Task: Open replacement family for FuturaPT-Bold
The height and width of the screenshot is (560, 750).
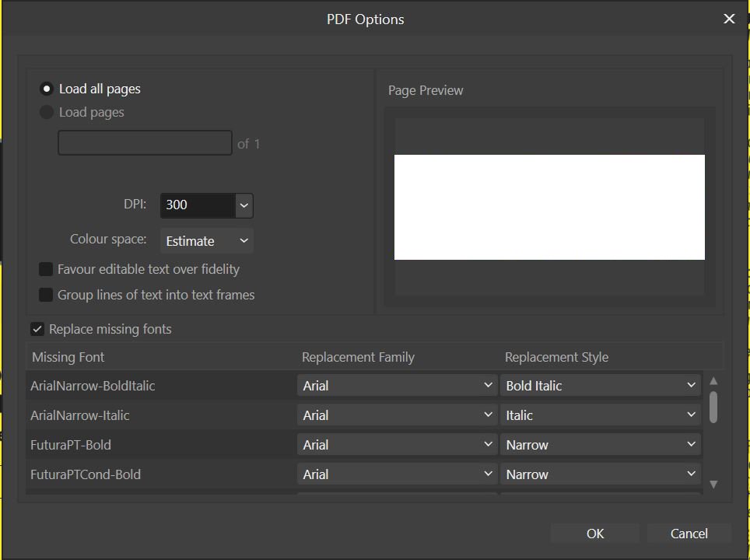Action: (x=397, y=445)
